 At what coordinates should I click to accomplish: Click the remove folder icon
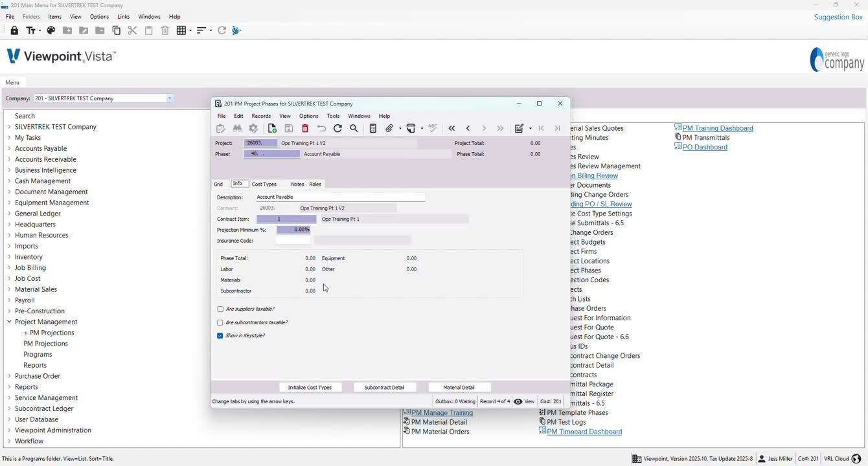coord(100,30)
